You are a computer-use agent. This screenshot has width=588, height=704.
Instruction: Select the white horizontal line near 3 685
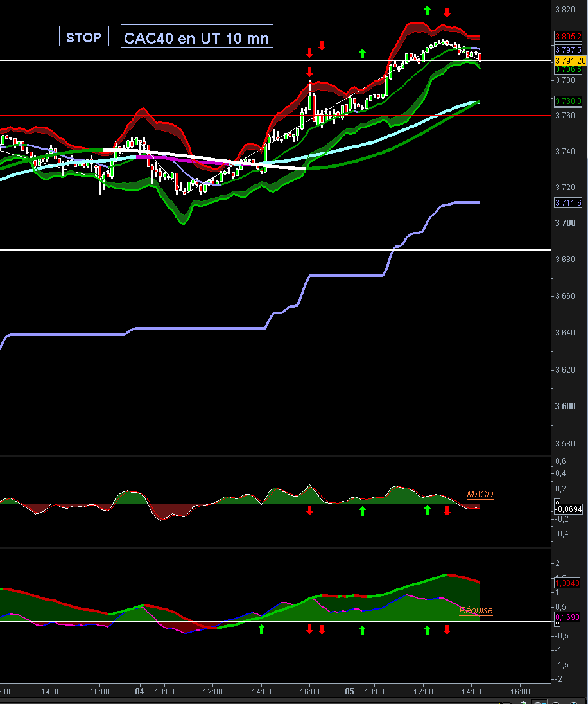[x=275, y=250]
